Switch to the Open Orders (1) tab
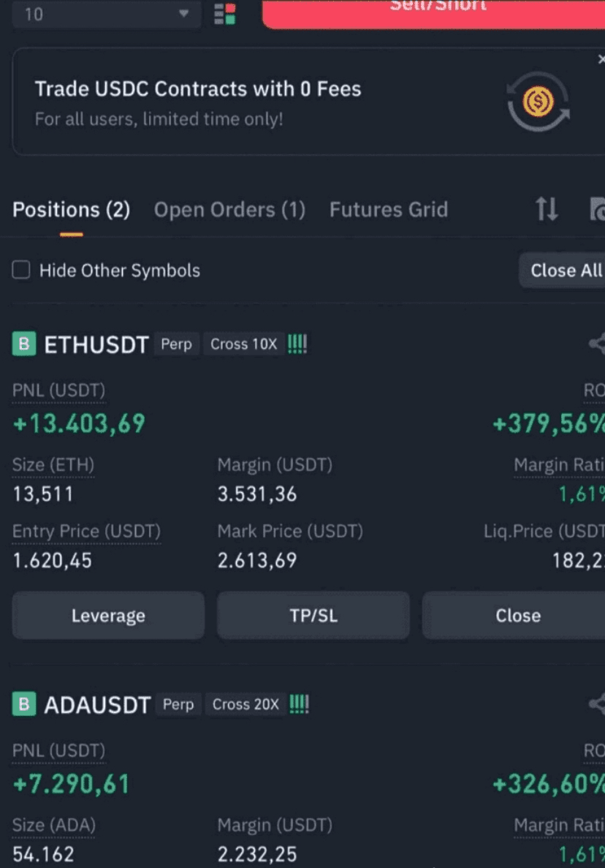 (229, 210)
